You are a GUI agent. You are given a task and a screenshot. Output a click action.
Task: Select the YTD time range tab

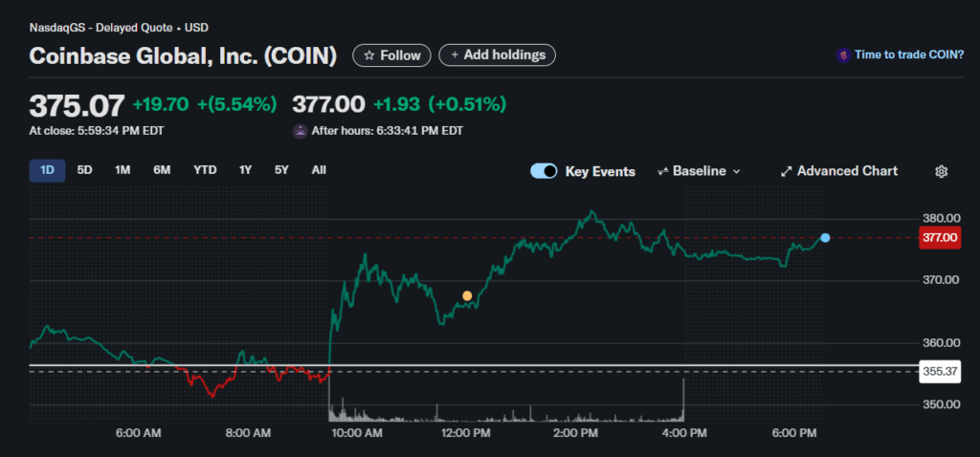(x=205, y=170)
